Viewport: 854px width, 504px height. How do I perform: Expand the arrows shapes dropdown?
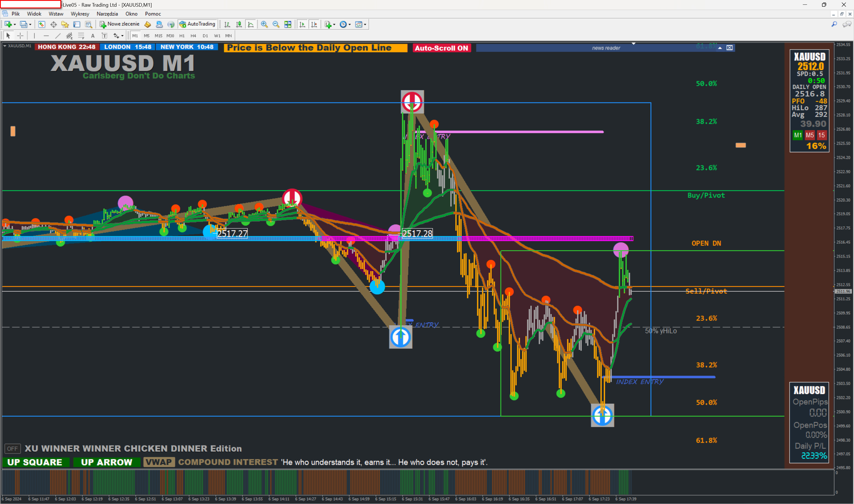coord(122,36)
